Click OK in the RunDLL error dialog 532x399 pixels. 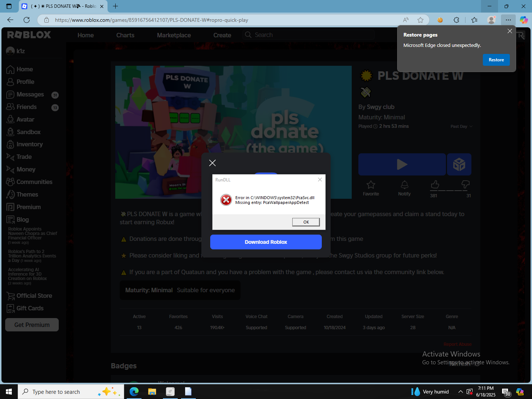pos(306,222)
